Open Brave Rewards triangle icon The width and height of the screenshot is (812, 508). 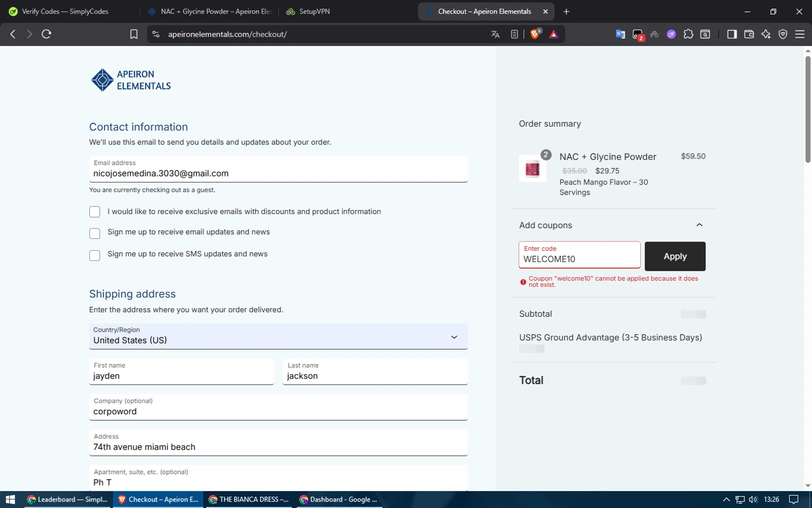tap(554, 34)
